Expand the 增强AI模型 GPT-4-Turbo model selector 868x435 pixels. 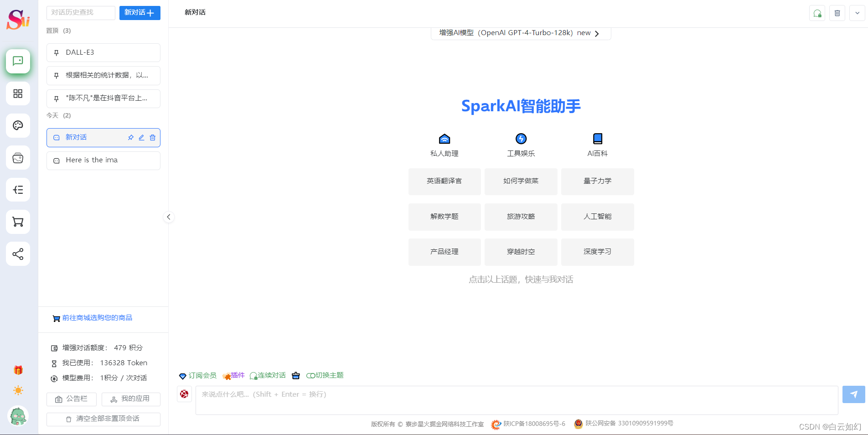(521, 33)
